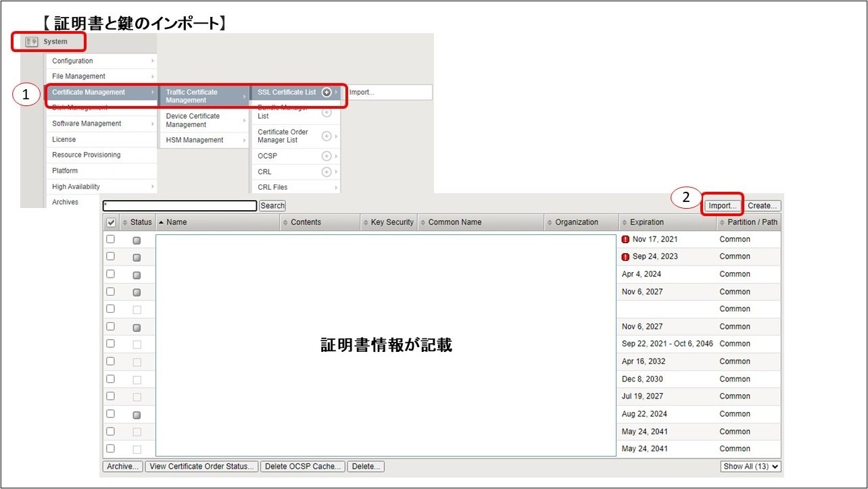
Task: Click red expired icon for Sep 24, 2023
Action: tap(625, 257)
